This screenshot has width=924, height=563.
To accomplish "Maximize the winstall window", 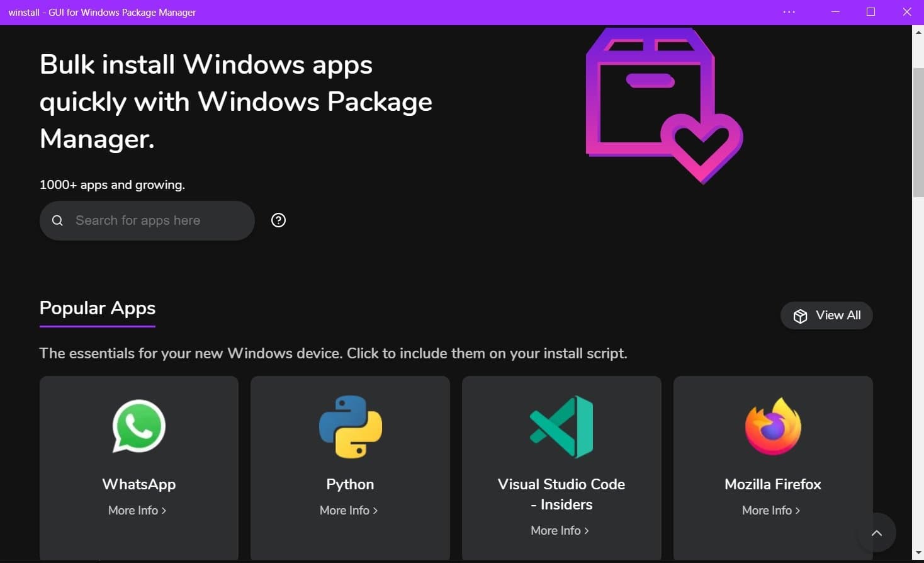I will click(871, 12).
